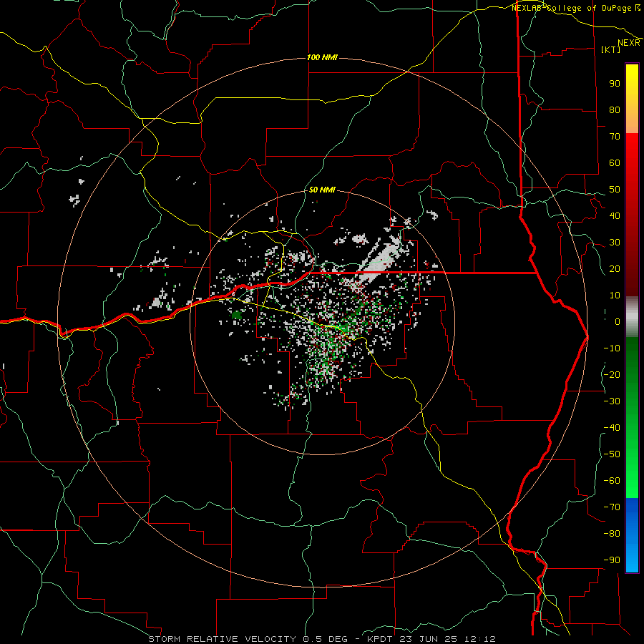Click the "50 NMI" range ring label

tap(322, 190)
